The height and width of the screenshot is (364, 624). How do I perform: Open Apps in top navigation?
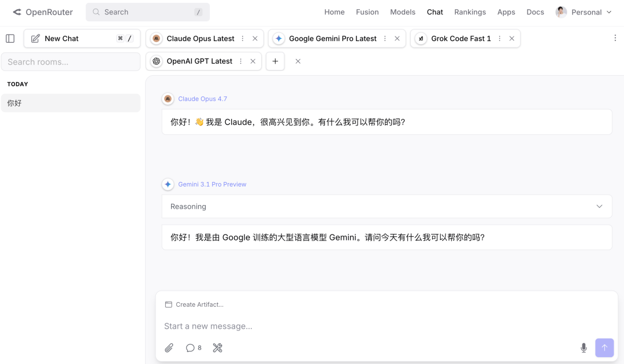coord(506,12)
